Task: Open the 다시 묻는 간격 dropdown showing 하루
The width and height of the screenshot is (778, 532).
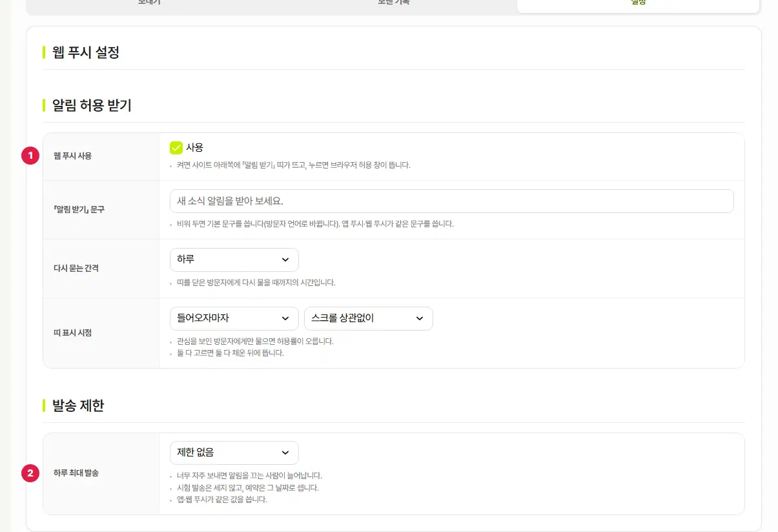Action: 234,260
